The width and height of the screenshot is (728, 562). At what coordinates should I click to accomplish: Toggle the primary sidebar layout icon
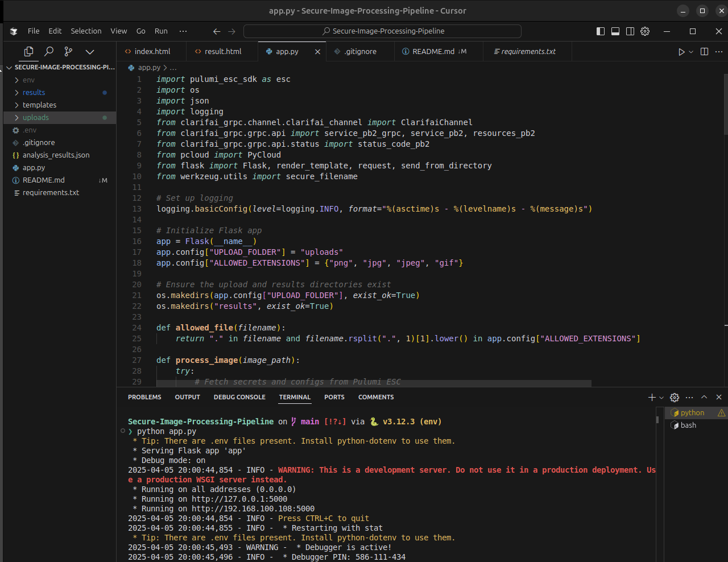pyautogui.click(x=601, y=31)
